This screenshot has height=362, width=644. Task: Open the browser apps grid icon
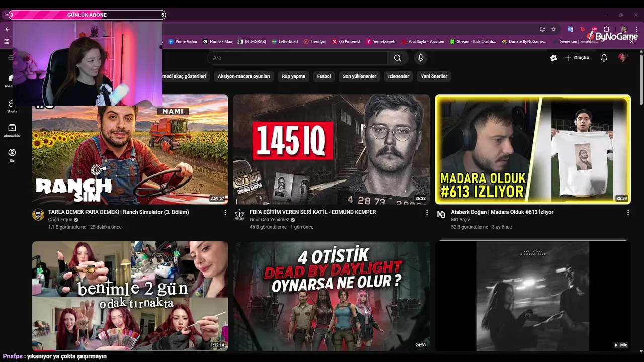coord(7,42)
